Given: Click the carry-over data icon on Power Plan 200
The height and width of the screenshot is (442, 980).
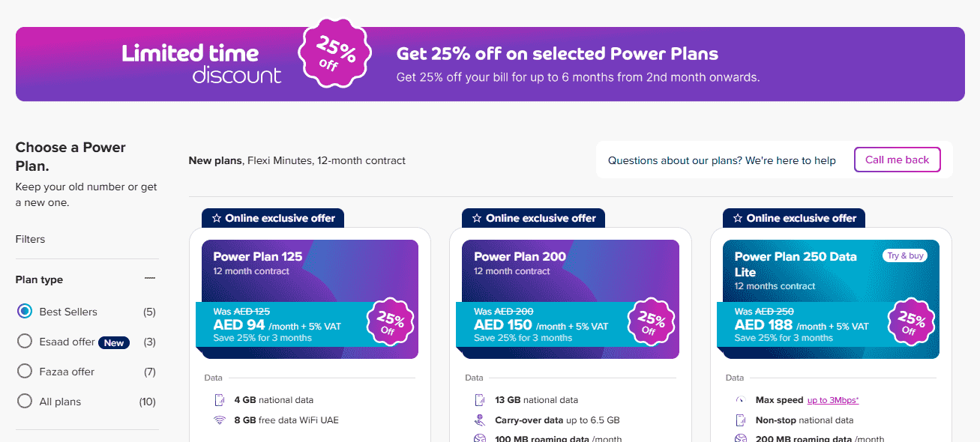Looking at the screenshot, I should 479,420.
